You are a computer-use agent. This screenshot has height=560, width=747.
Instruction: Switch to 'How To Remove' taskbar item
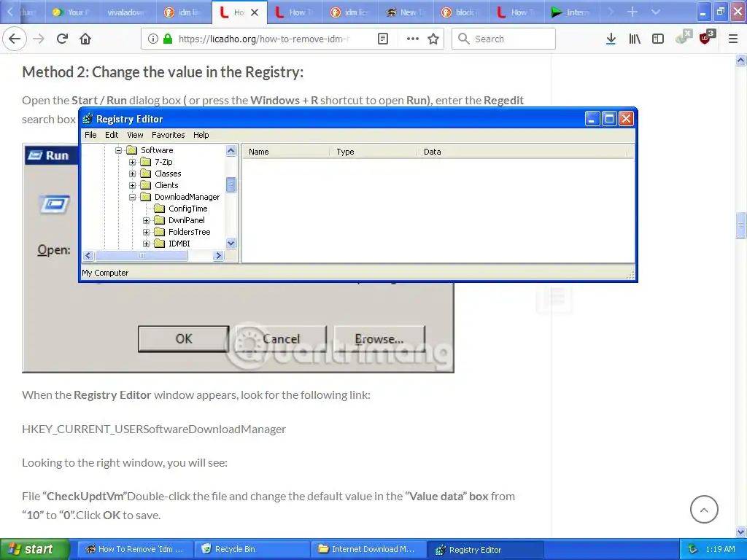tap(135, 549)
